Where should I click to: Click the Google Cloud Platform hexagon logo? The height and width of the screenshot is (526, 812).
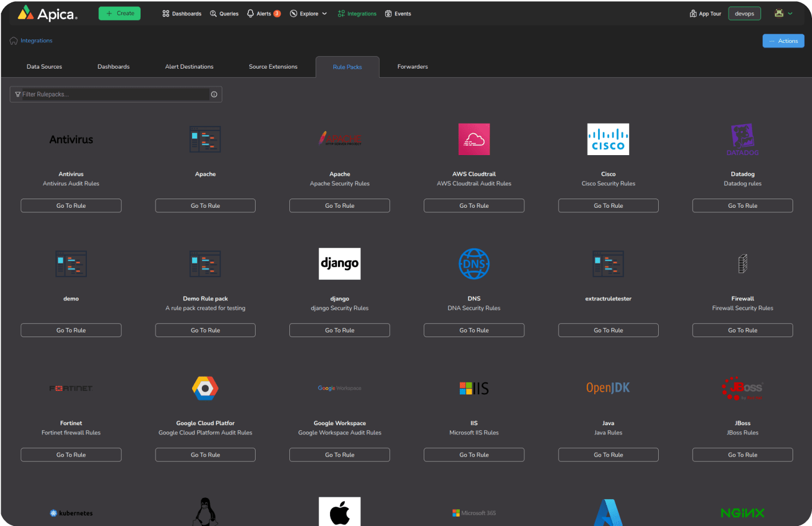coord(205,388)
